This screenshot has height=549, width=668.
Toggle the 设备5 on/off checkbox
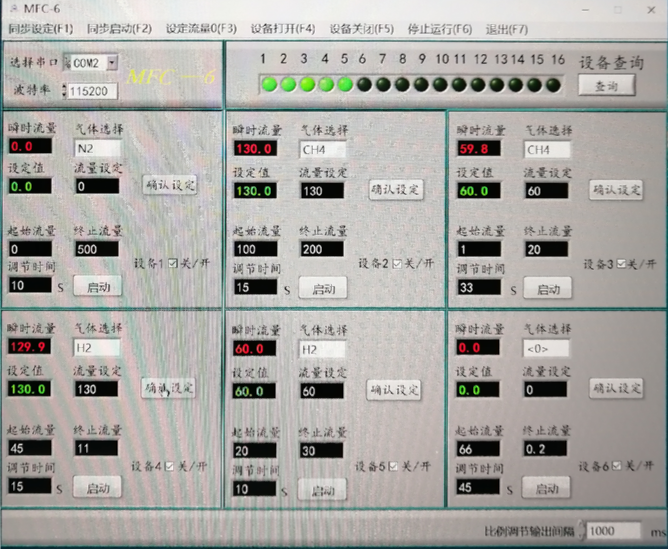click(x=393, y=466)
